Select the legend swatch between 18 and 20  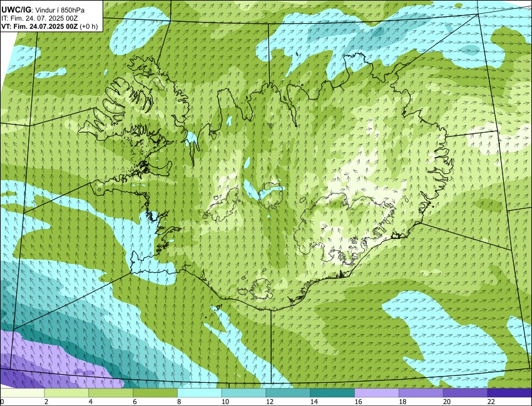[421, 393]
